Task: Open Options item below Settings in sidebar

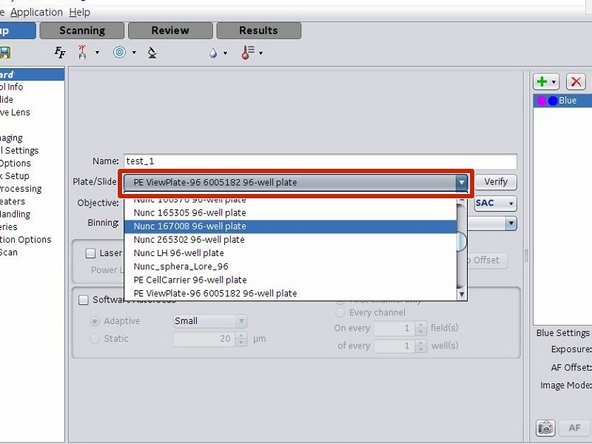Action: (x=15, y=163)
